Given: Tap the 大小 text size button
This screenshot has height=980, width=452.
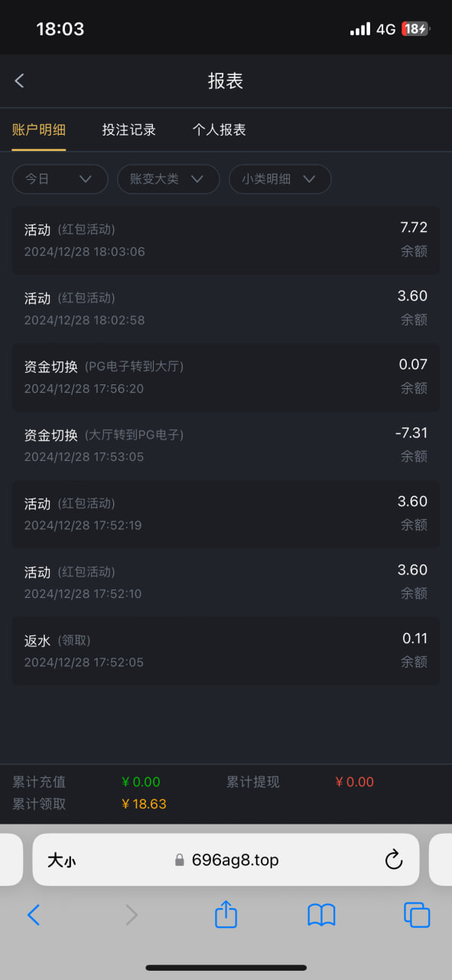Looking at the screenshot, I should 62,859.
